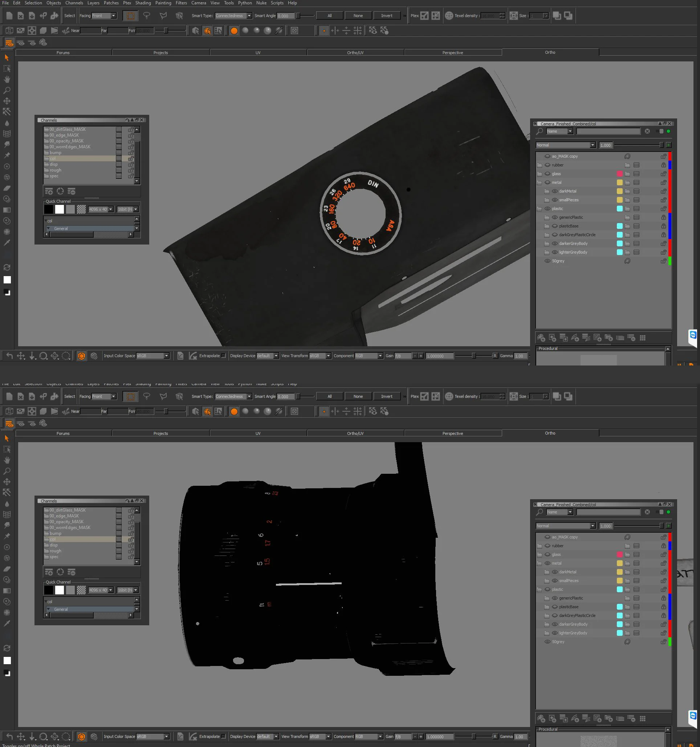Click the Invert button in upper selection toolbar
Viewport: 700px width, 747px height.
click(x=386, y=16)
